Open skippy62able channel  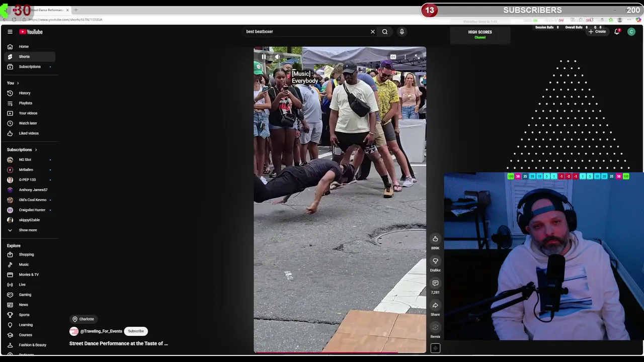[29, 220]
